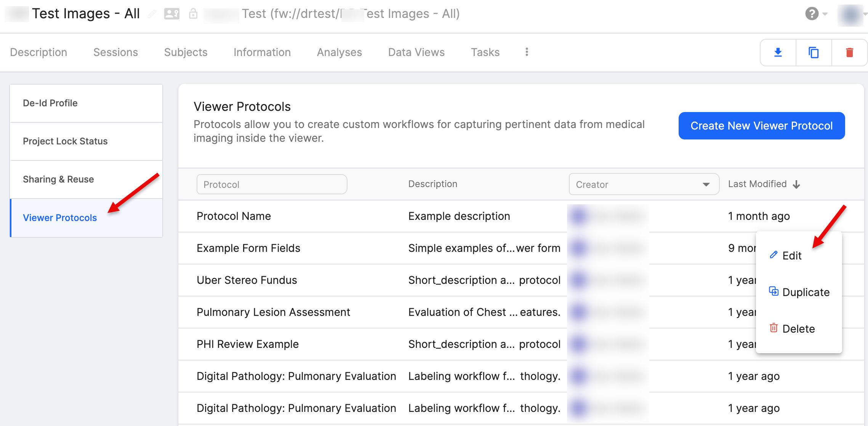Viewport: 868px width, 426px height.
Task: Click the copy project icon
Action: (814, 53)
